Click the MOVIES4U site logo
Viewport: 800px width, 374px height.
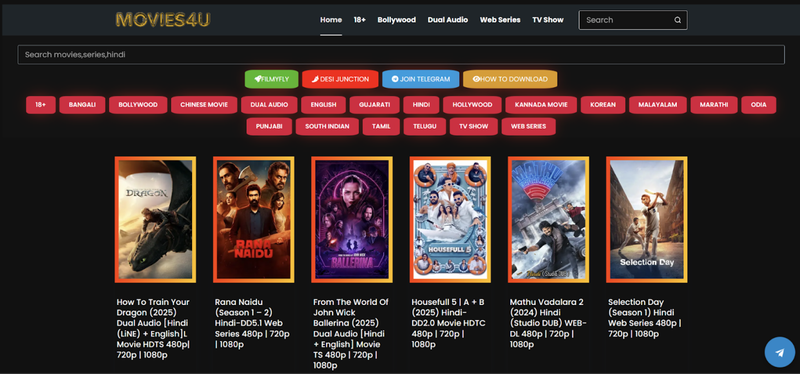[163, 19]
